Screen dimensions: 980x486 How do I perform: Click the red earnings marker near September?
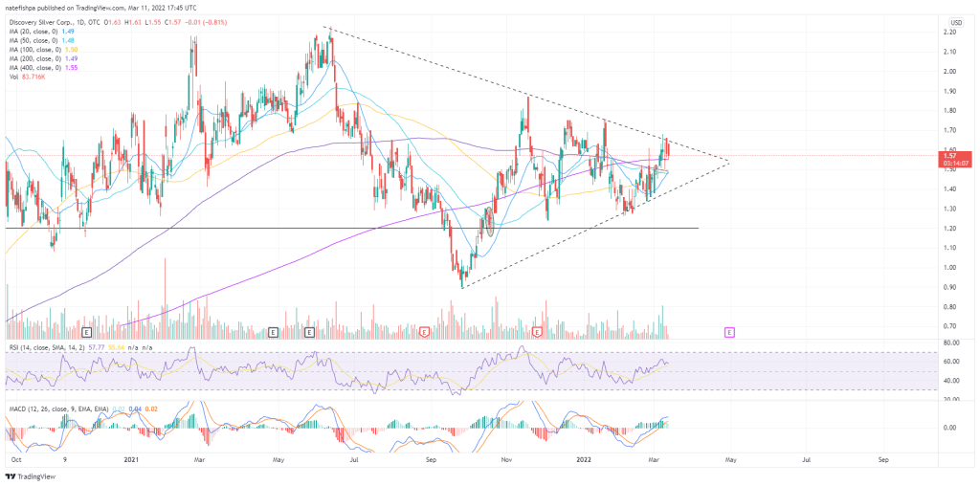pyautogui.click(x=424, y=332)
